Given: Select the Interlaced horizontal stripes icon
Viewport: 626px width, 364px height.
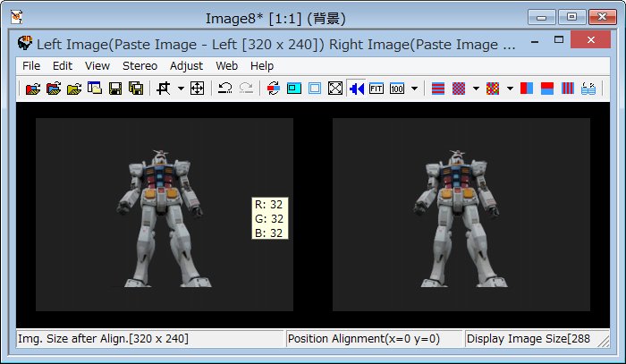Looking at the screenshot, I should click(438, 89).
